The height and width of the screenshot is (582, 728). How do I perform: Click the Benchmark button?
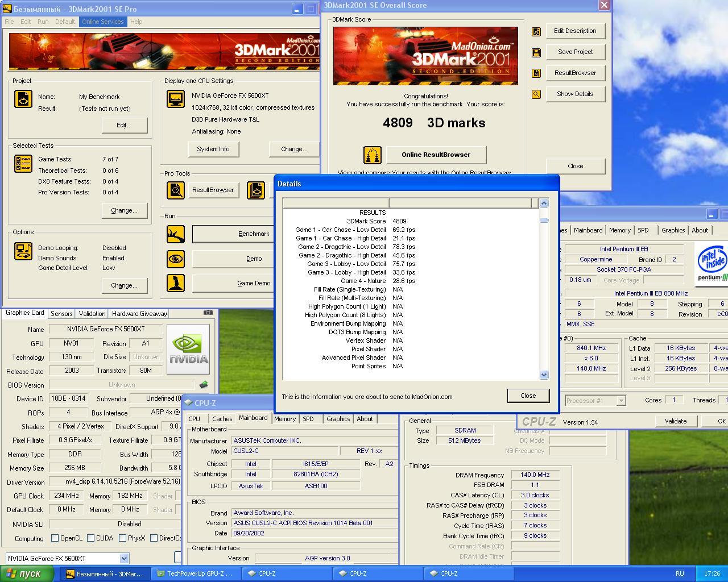click(254, 234)
